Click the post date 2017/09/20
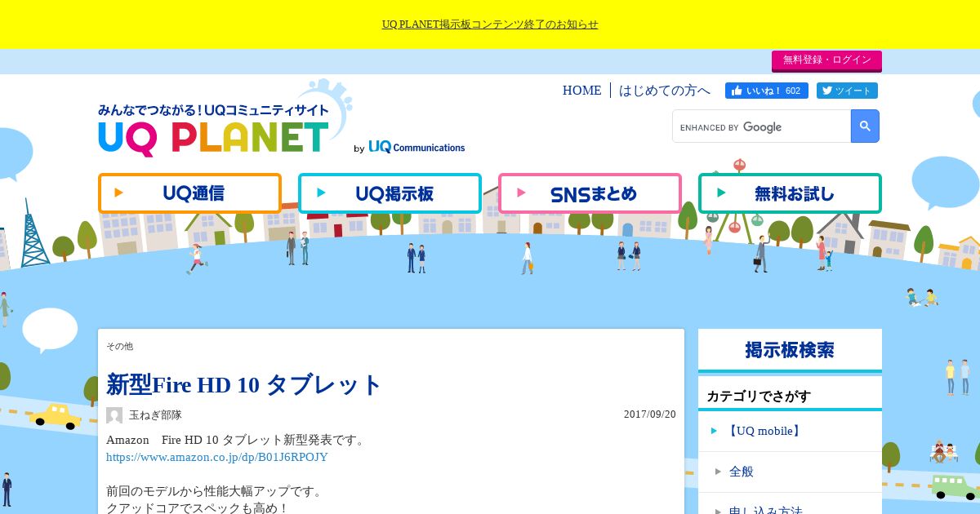This screenshot has width=980, height=514. 650,414
